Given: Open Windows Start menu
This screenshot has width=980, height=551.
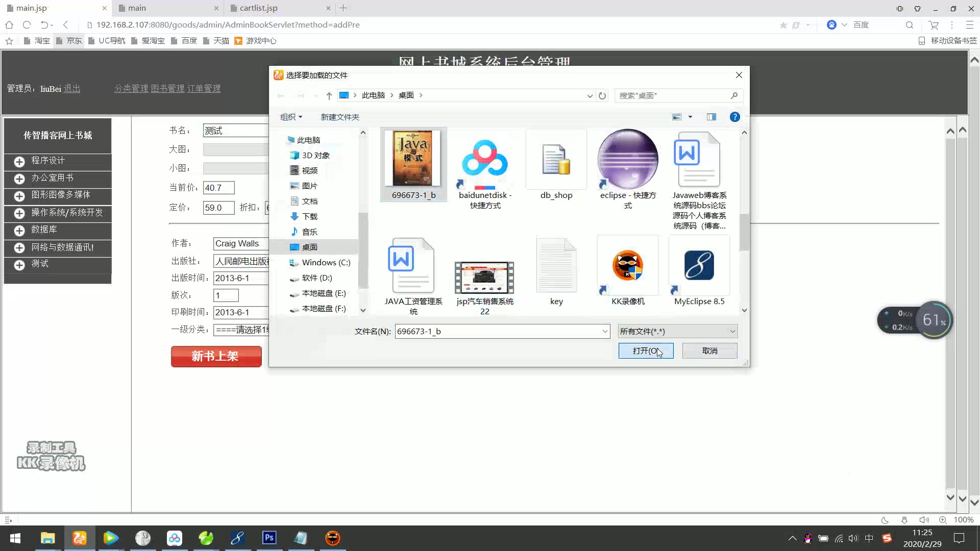Looking at the screenshot, I should tap(15, 538).
